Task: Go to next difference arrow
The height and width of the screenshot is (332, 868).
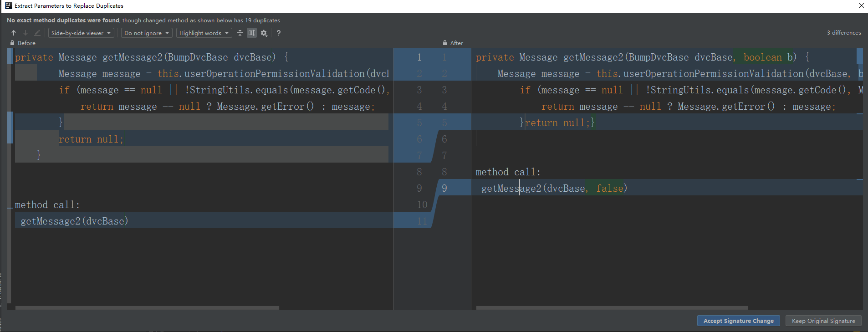Action: click(x=26, y=33)
